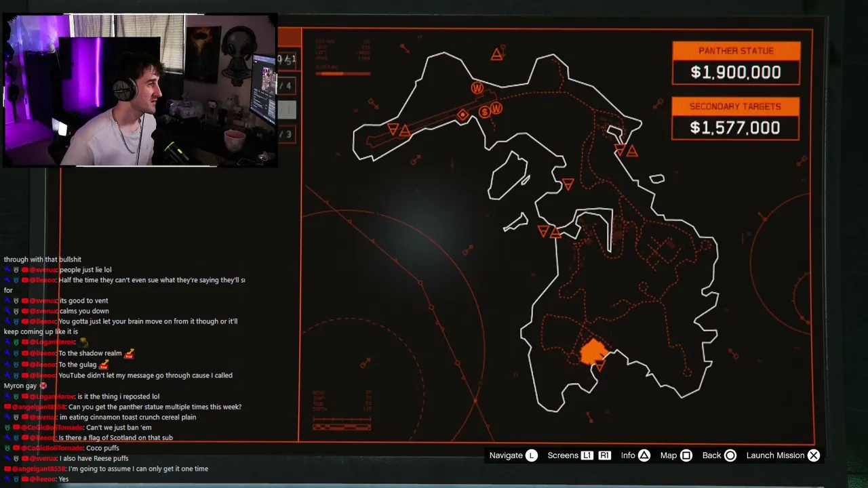Click the upright triangle in the west-coast marker pair
Viewport: 868px width, 488px height.
pos(555,233)
